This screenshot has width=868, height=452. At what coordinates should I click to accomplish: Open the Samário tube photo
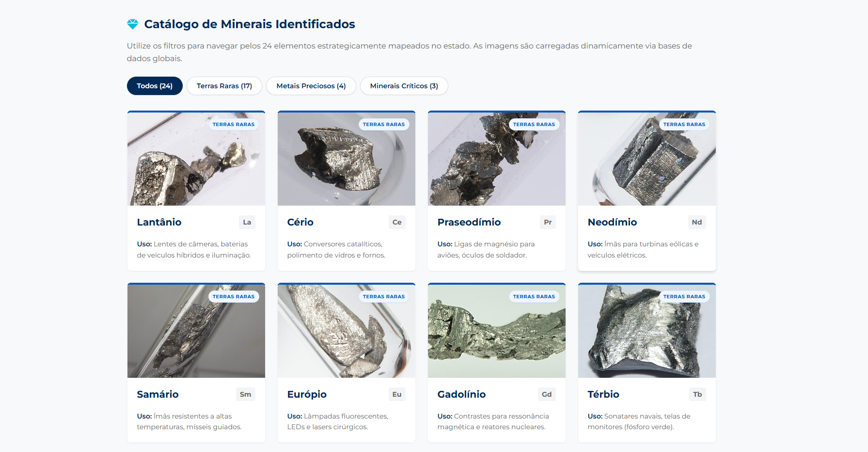pos(196,331)
